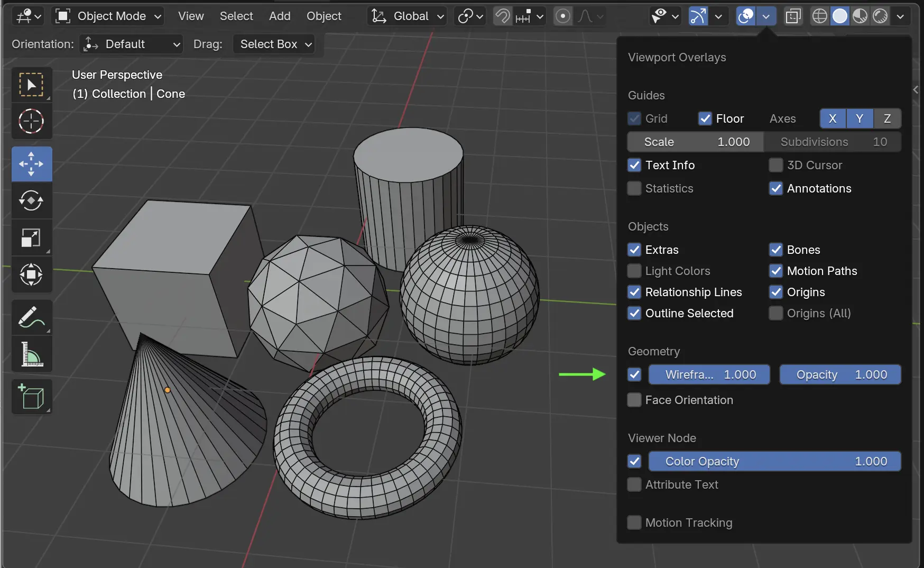Click the Add Cube tool
This screenshot has height=568, width=924.
click(x=31, y=396)
